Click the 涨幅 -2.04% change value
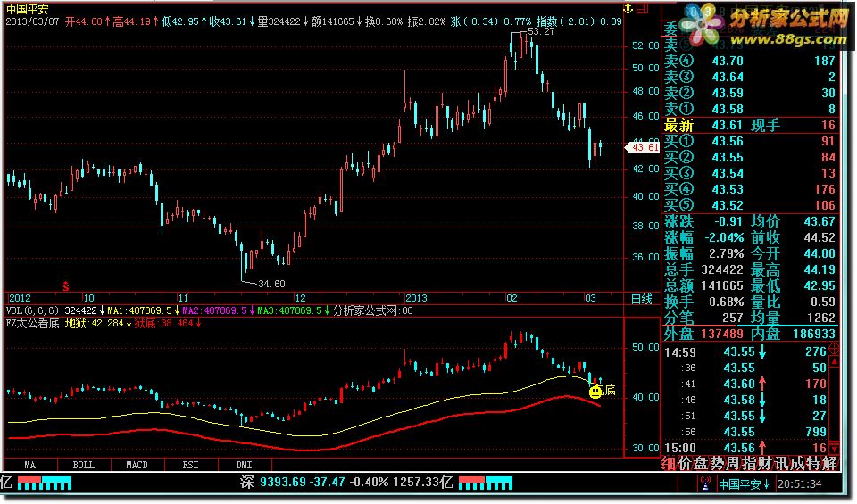857x504 pixels. click(724, 237)
